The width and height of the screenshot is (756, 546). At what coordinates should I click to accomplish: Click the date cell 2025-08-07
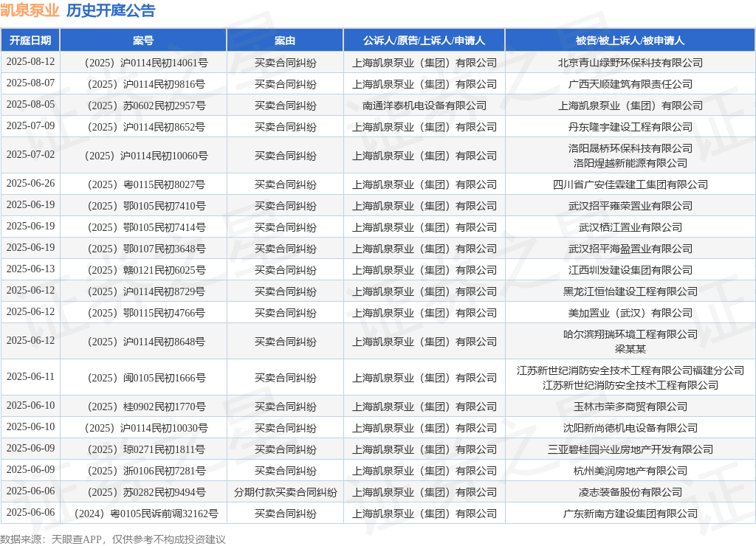(x=30, y=83)
